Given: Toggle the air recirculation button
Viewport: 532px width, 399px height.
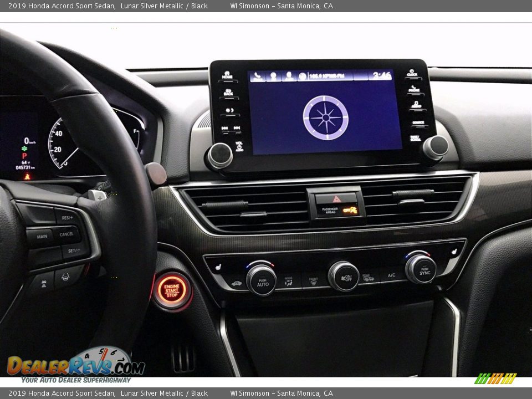Looking at the screenshot, I should (236, 283).
